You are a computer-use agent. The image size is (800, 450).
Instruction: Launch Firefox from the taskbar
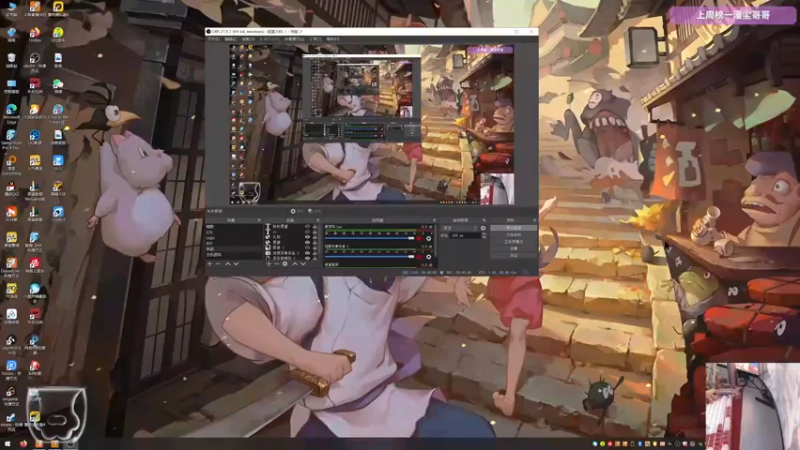tap(23, 443)
